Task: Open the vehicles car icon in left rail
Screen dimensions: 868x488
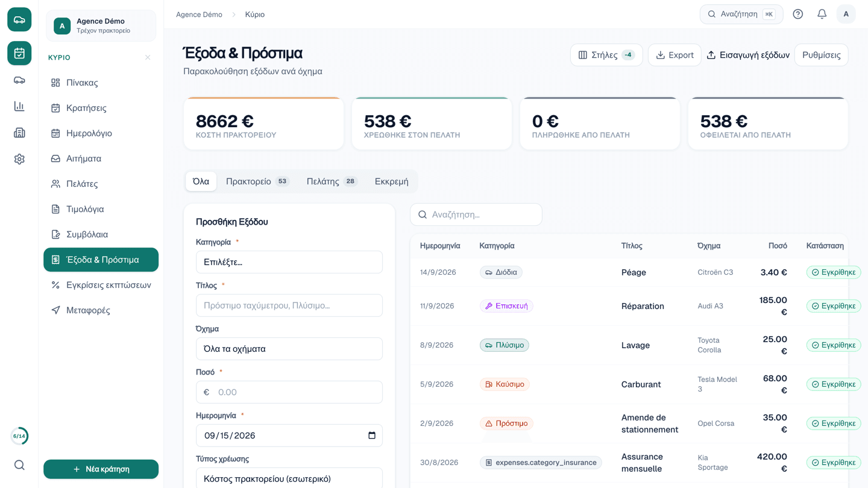Action: coord(19,80)
